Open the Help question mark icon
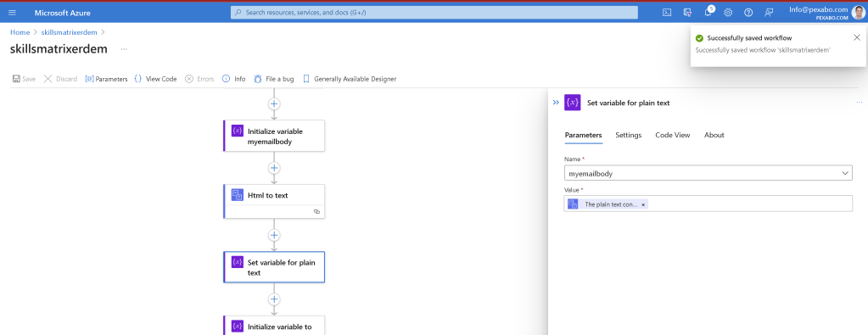Viewport: 868px width, 335px height. tap(748, 12)
